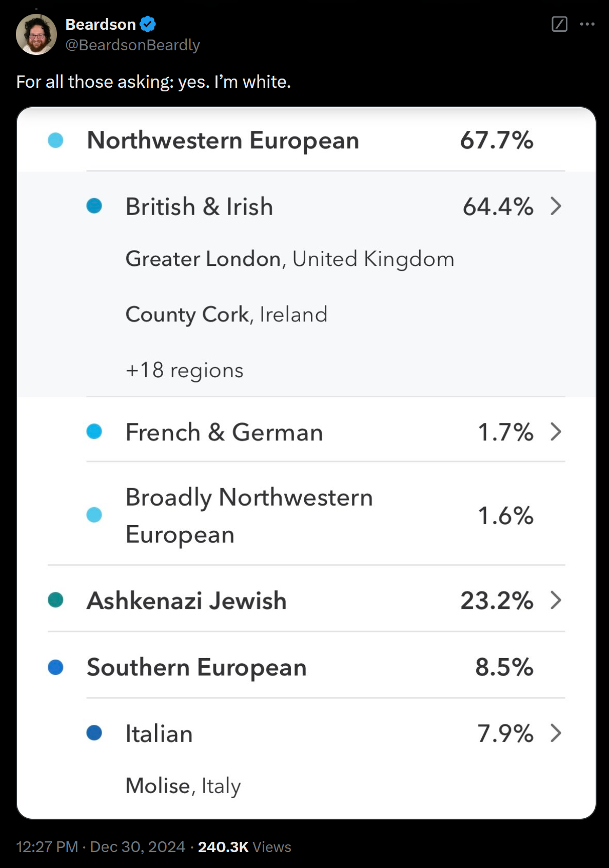Expand the French & German chevron
The image size is (609, 868).
pos(556,432)
